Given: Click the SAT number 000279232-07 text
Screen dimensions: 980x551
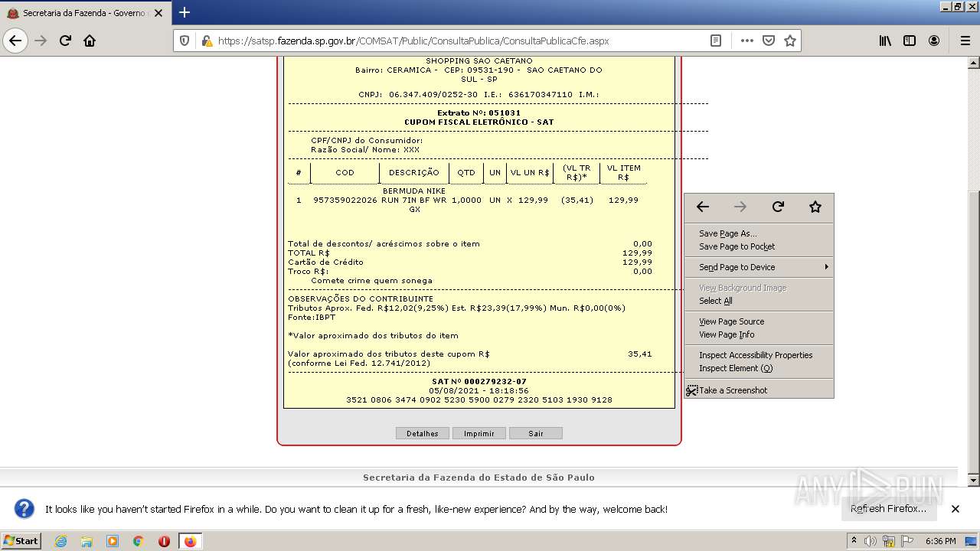Looking at the screenshot, I should (x=479, y=381).
